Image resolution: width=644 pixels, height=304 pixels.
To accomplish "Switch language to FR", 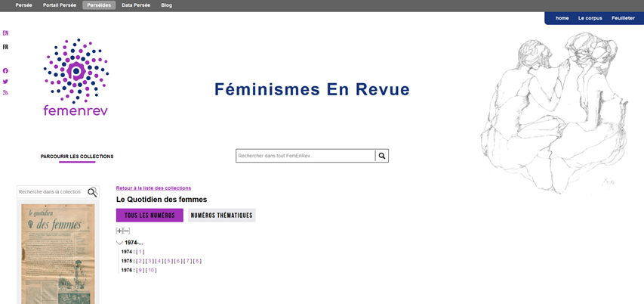I will (5, 47).
